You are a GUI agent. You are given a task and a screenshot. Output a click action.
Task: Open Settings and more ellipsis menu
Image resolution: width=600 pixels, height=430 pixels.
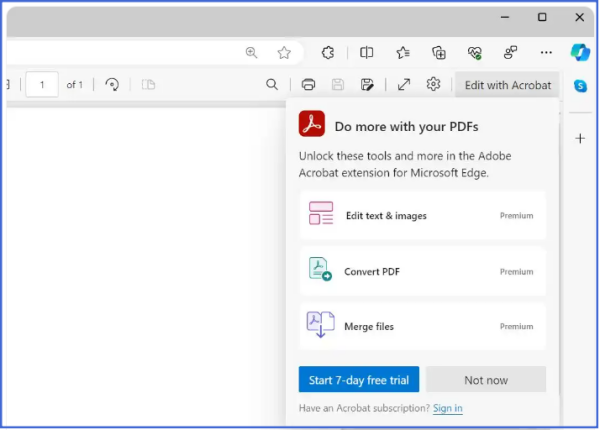[545, 53]
